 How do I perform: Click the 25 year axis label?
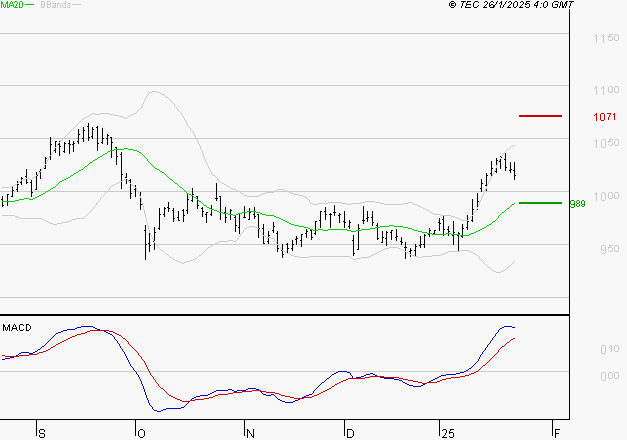click(x=448, y=434)
